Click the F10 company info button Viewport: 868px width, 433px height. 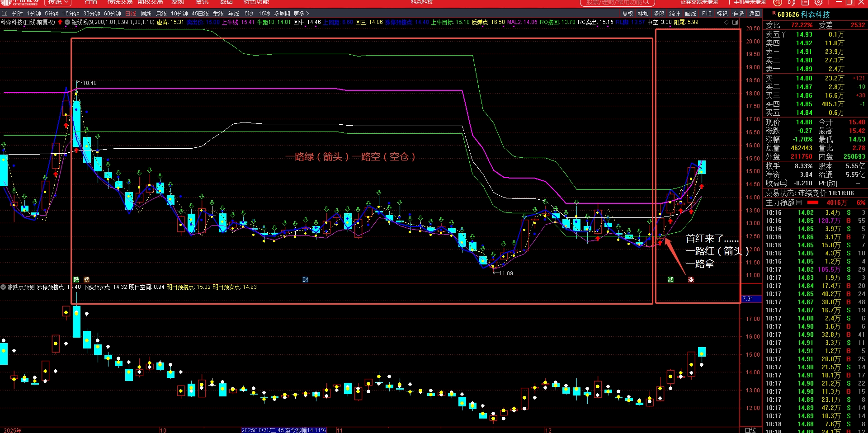click(707, 14)
